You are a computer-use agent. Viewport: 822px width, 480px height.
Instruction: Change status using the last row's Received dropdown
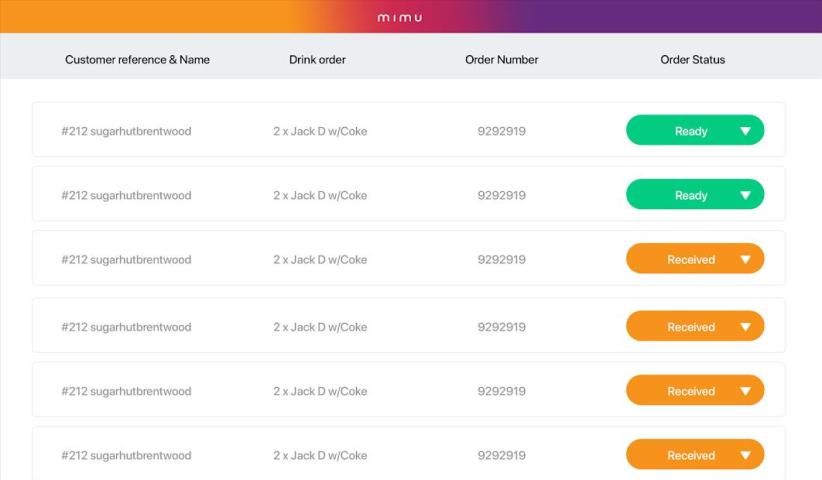(694, 455)
